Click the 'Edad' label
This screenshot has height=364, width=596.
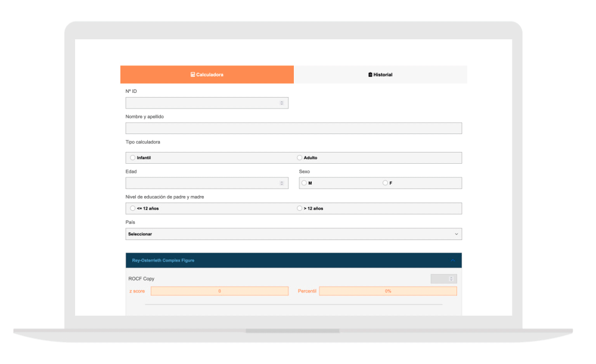pos(131,172)
